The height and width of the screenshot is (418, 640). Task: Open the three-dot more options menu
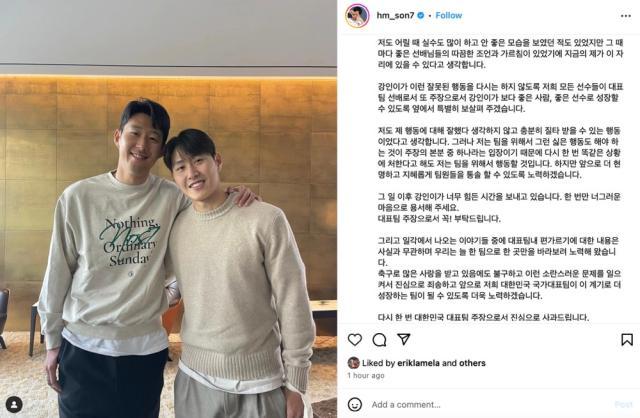626,16
